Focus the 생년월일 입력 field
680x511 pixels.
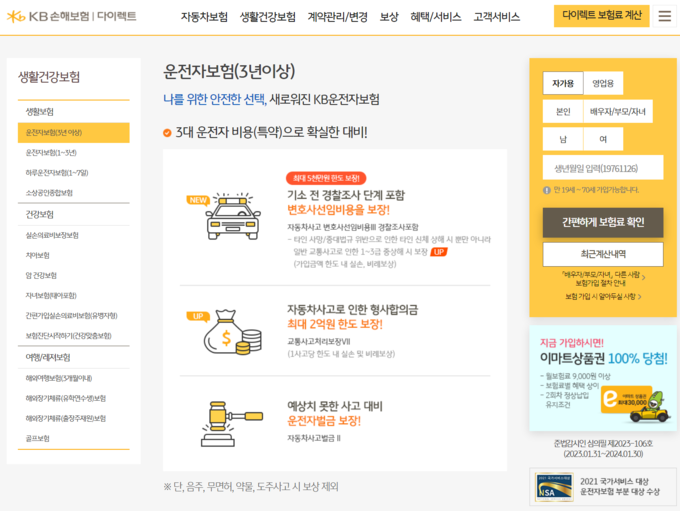[603, 167]
